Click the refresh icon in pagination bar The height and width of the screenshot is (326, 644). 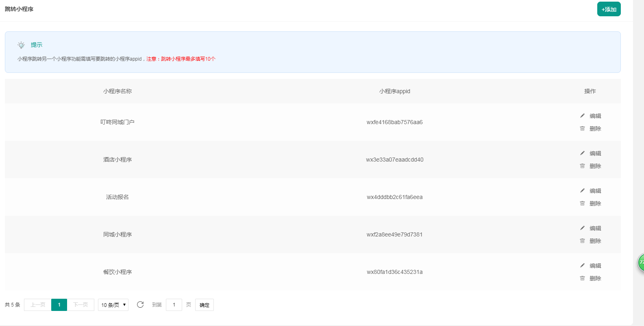click(140, 304)
